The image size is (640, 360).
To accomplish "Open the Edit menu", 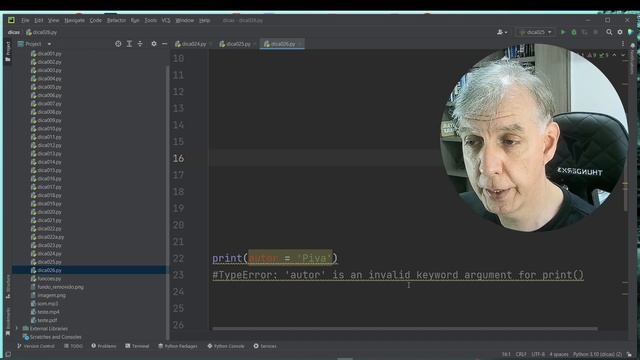I will (x=39, y=20).
